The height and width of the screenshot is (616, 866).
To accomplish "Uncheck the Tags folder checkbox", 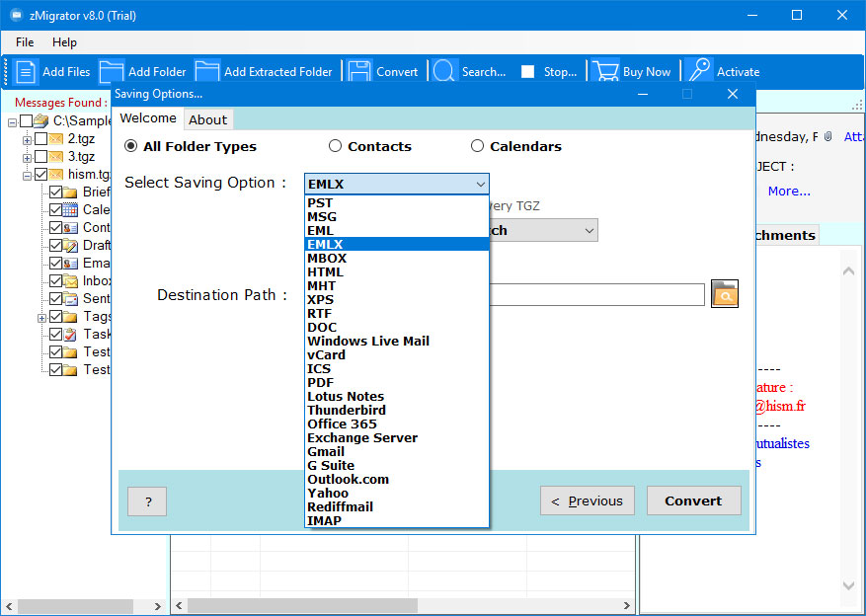I will 55,316.
